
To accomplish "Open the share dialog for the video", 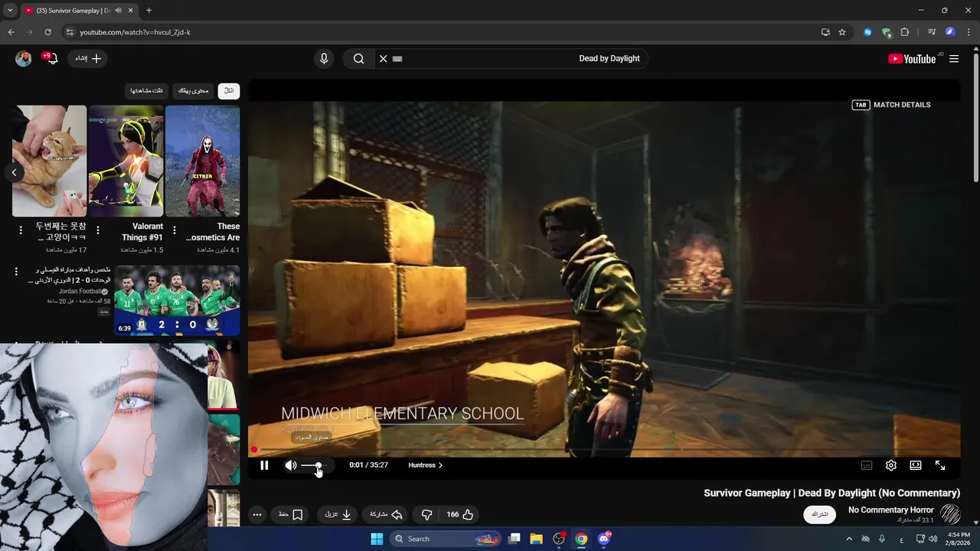I will [x=387, y=514].
